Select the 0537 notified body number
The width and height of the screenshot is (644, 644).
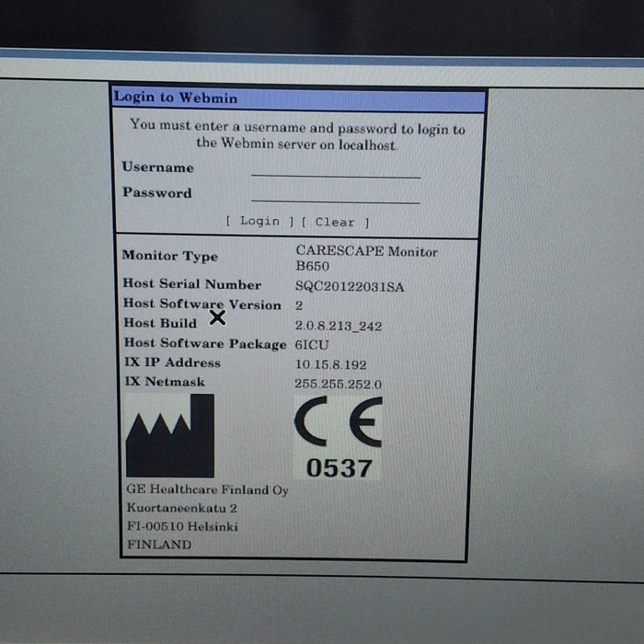coord(339,468)
